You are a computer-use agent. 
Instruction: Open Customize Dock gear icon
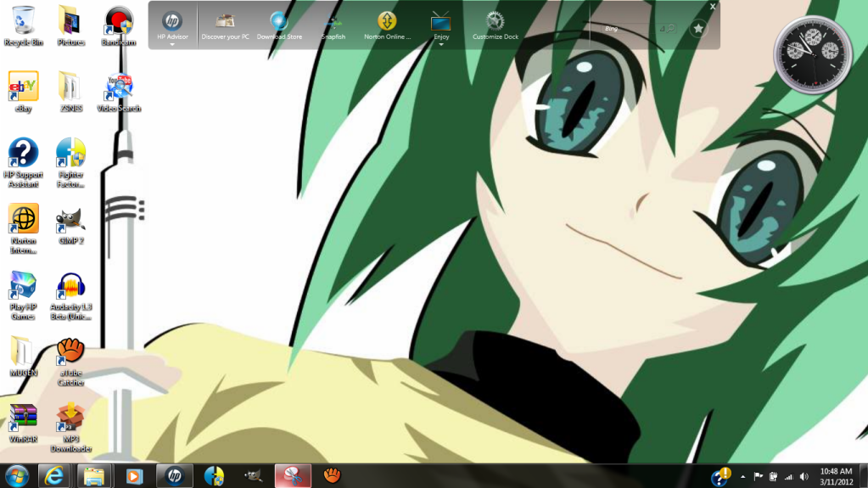[495, 26]
